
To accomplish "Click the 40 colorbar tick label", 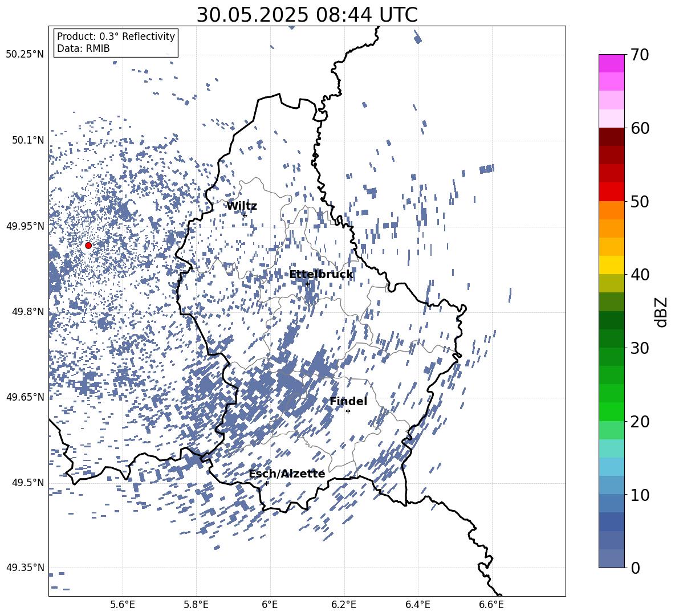I will pyautogui.click(x=640, y=275).
